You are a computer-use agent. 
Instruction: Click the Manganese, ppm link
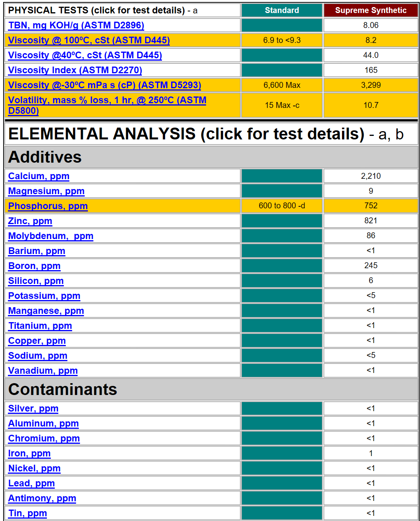(46, 311)
